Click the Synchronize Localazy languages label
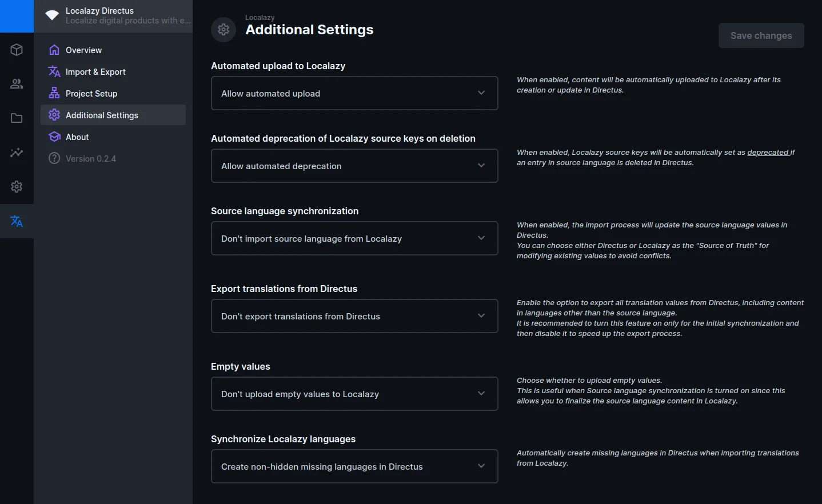The image size is (822, 504). 283,439
